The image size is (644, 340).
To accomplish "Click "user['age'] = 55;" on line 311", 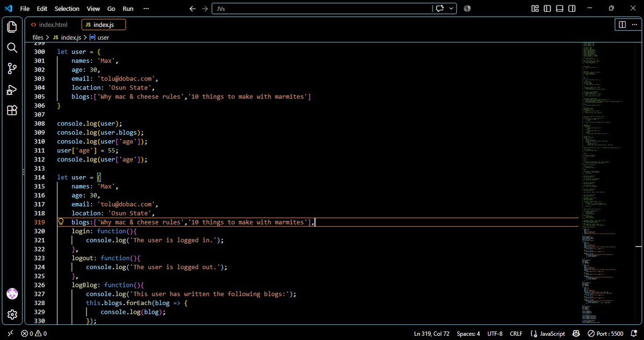I will 88,150.
